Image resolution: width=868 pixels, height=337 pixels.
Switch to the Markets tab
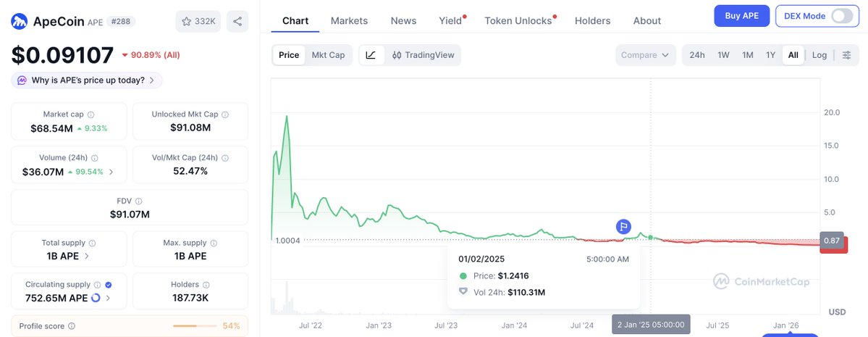pyautogui.click(x=349, y=21)
